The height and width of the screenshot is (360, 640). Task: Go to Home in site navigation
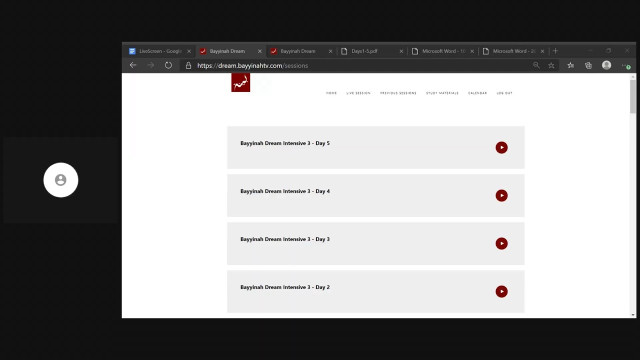tap(331, 93)
